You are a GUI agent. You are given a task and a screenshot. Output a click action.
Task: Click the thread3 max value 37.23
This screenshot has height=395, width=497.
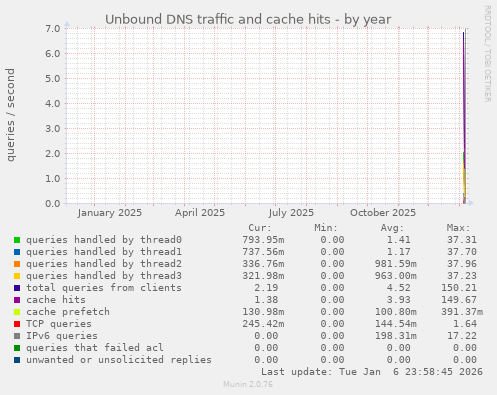pyautogui.click(x=462, y=276)
